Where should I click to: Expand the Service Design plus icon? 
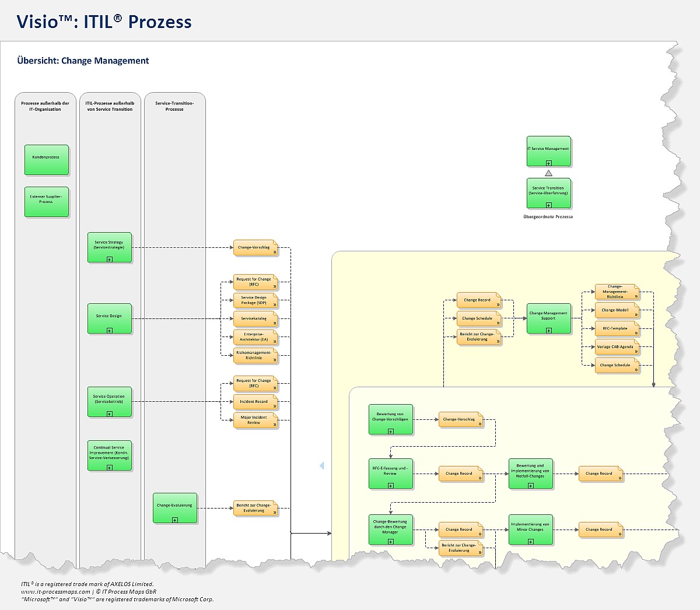pos(110,331)
